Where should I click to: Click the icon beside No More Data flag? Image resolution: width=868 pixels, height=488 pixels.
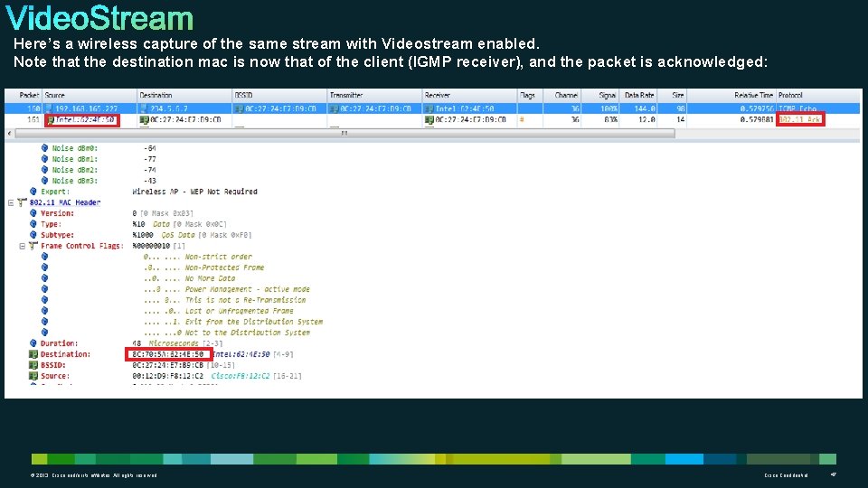click(x=45, y=277)
